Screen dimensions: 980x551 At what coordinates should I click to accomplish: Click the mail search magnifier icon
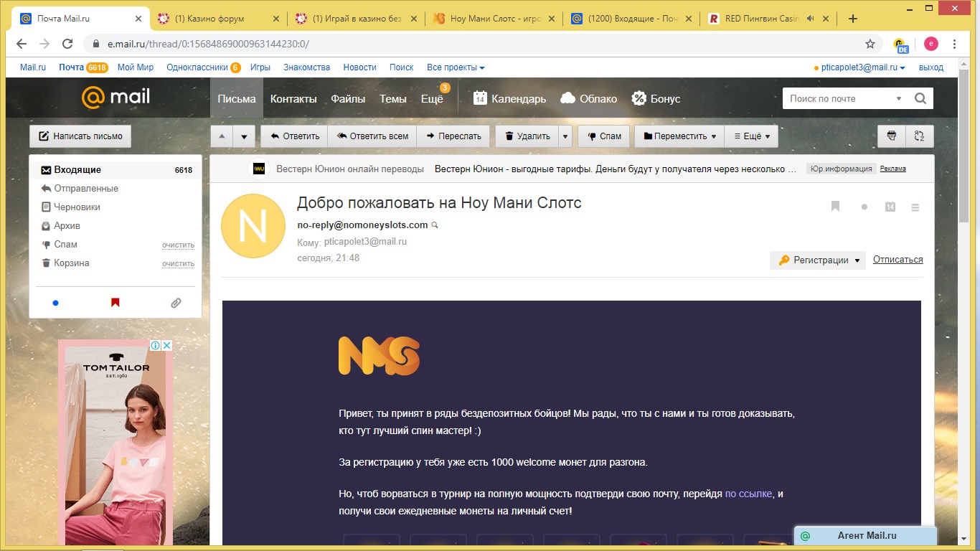[x=920, y=98]
